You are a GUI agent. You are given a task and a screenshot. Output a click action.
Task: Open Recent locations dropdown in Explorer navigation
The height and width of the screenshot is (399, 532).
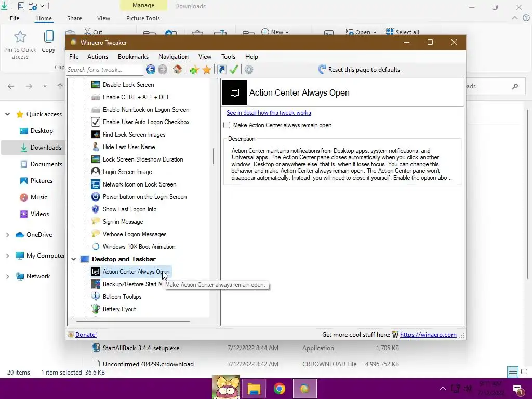(x=45, y=86)
